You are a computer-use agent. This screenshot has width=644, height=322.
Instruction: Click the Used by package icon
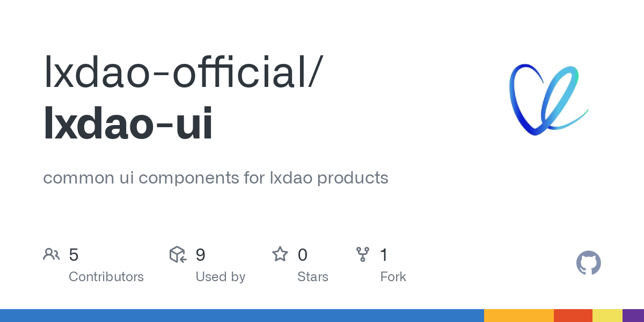point(178,254)
